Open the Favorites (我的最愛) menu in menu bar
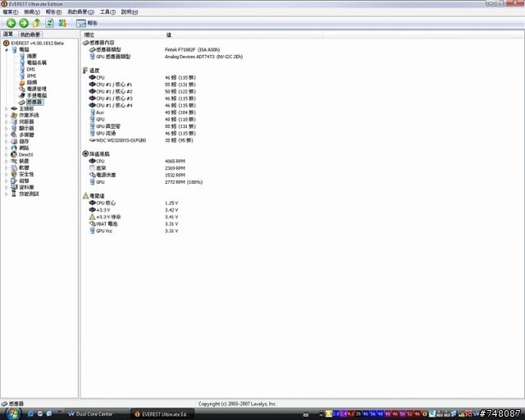This screenshot has width=525, height=420. [80, 12]
